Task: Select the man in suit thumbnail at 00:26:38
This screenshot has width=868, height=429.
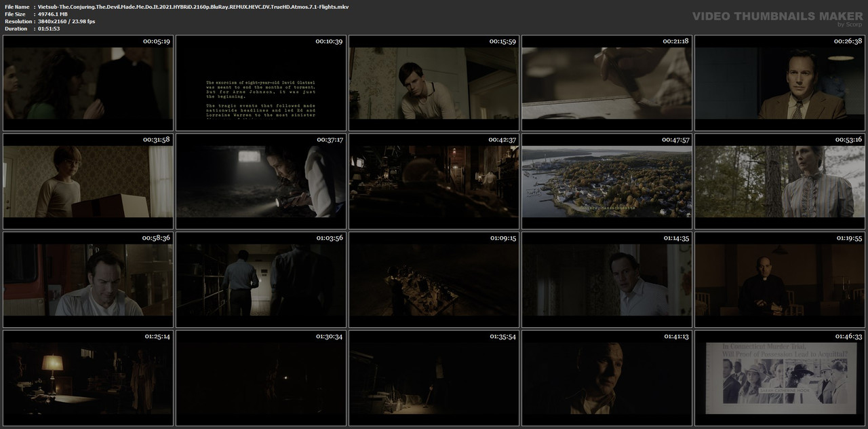Action: coord(780,82)
